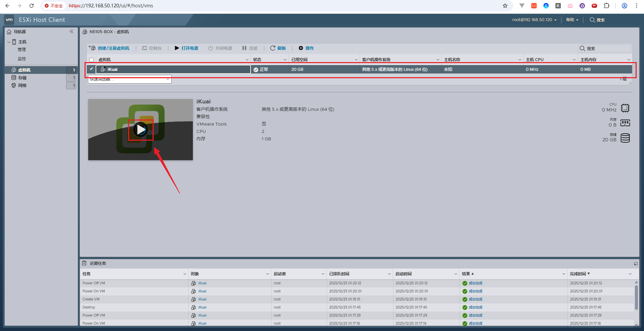Image resolution: width=644 pixels, height=331 pixels.
Task: Bookmark this page with the star icon
Action: [505, 6]
